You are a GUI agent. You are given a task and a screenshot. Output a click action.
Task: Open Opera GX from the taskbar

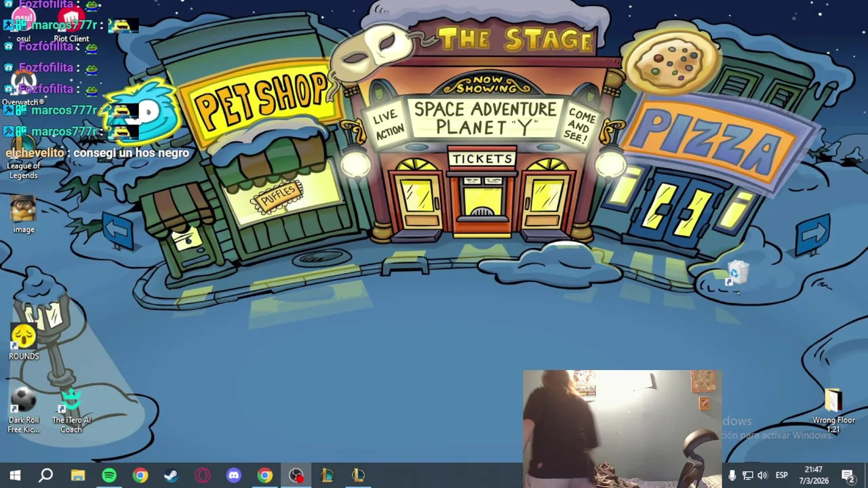[202, 476]
